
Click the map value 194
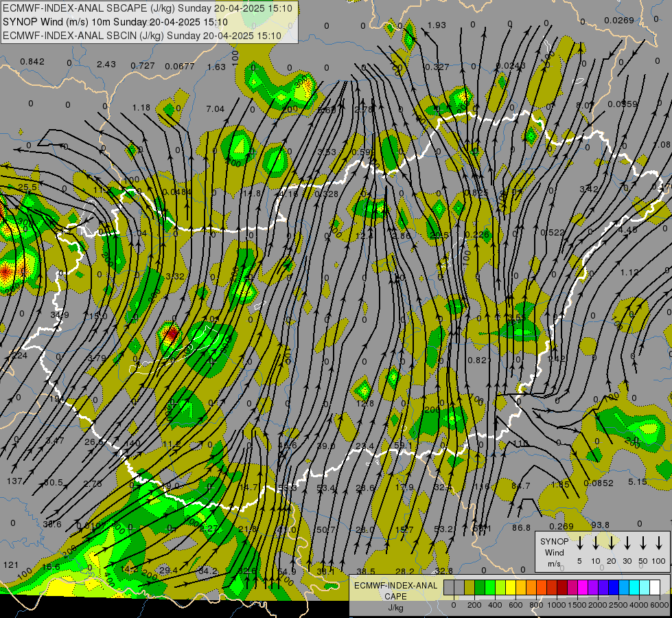(x=57, y=399)
